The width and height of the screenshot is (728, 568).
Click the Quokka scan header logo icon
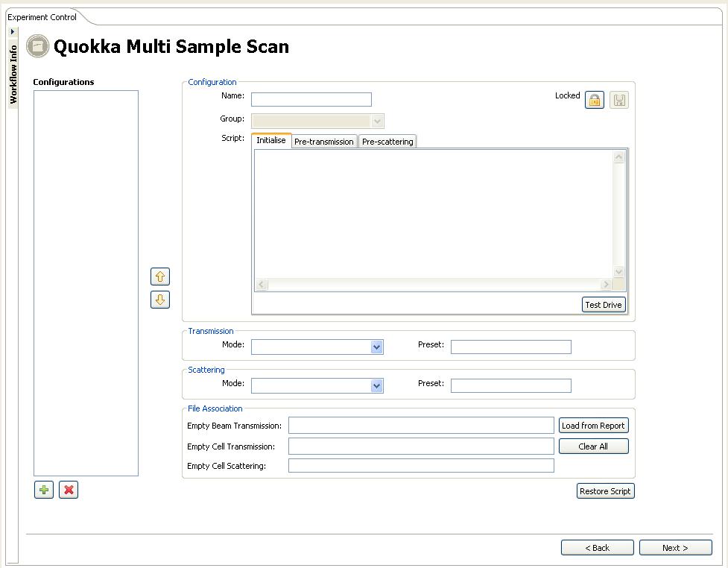click(38, 47)
